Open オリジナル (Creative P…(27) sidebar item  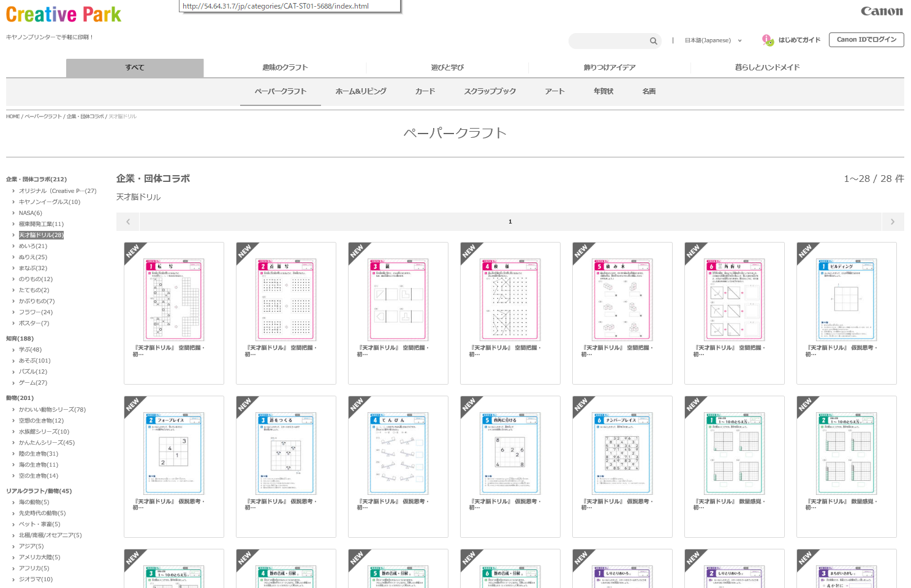(x=58, y=191)
